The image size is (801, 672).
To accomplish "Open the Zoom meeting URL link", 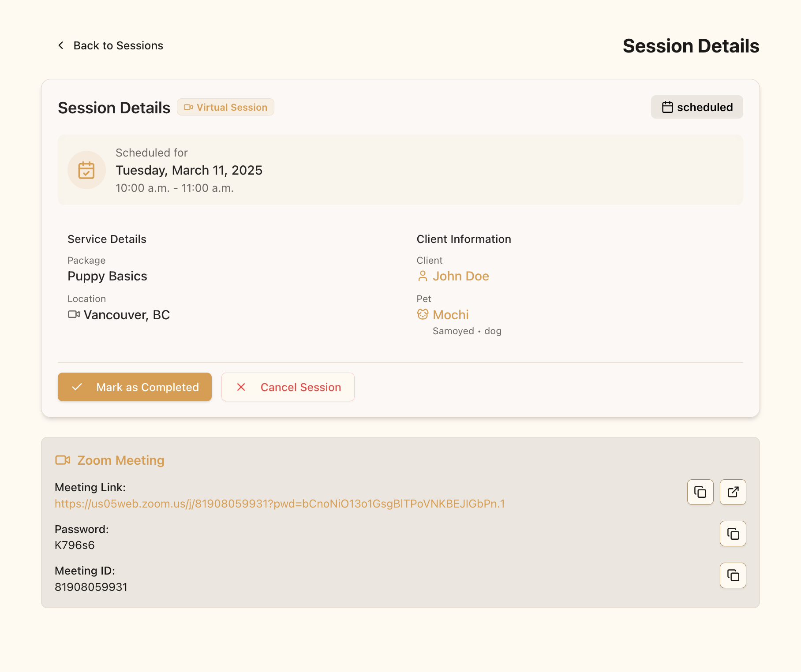I will (280, 504).
